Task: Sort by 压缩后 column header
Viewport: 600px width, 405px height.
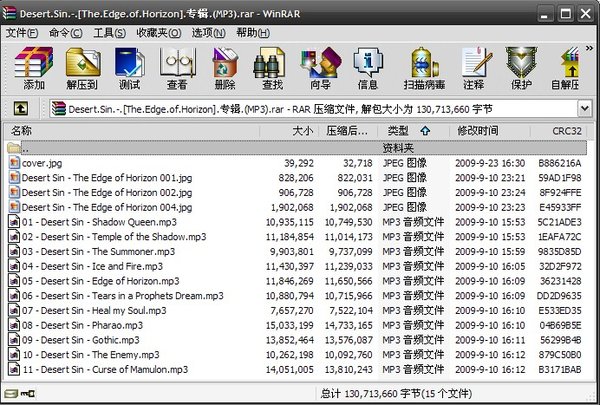Action: pos(348,131)
